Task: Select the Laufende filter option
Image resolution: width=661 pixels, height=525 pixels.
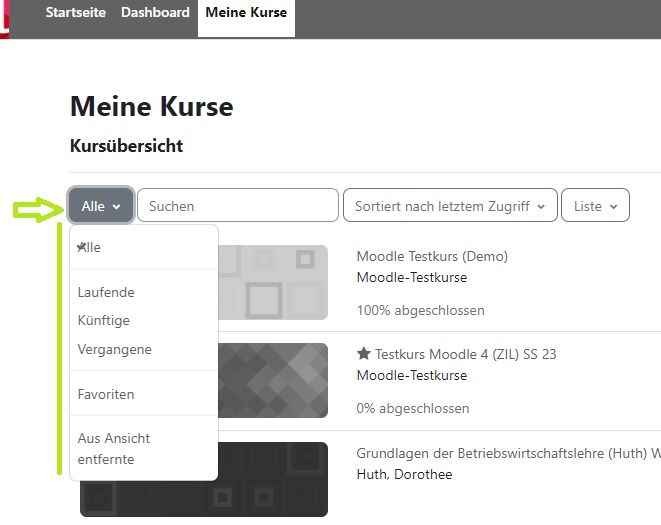Action: point(143,292)
